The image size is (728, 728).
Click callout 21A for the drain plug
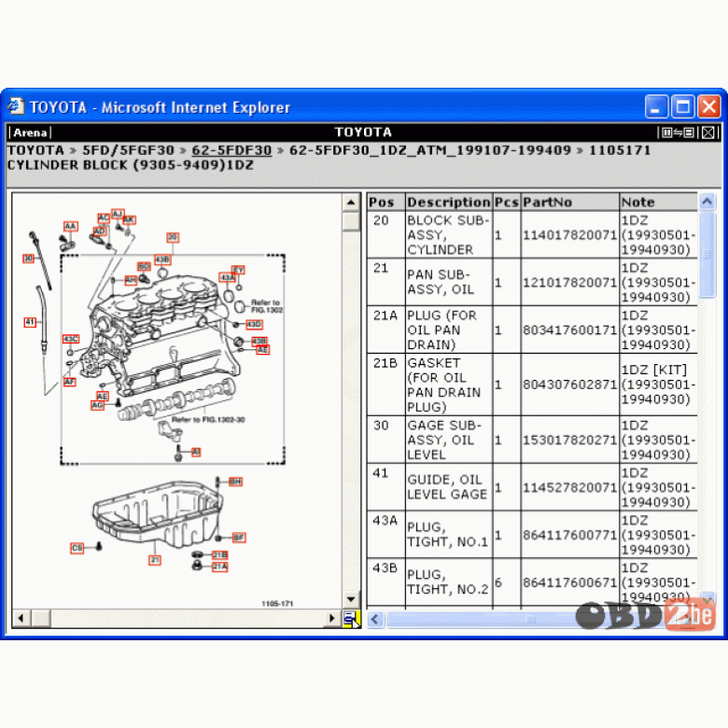220,567
